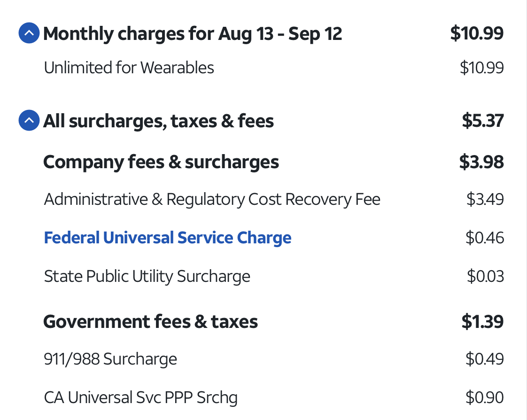Click the $0.03 State Public Utility amount

click(485, 276)
